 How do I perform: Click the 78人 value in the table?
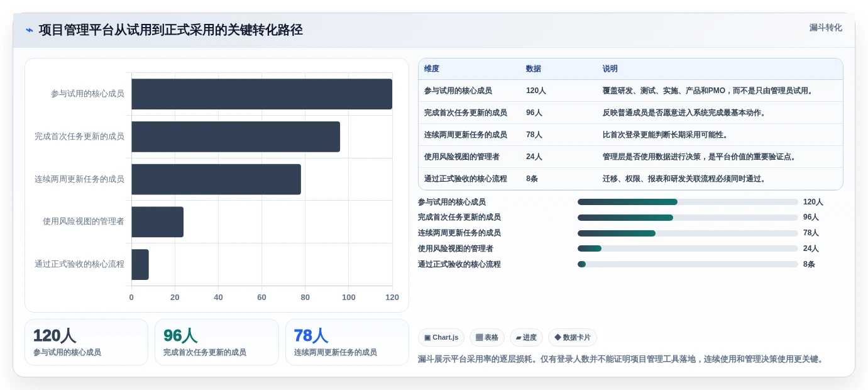[534, 135]
